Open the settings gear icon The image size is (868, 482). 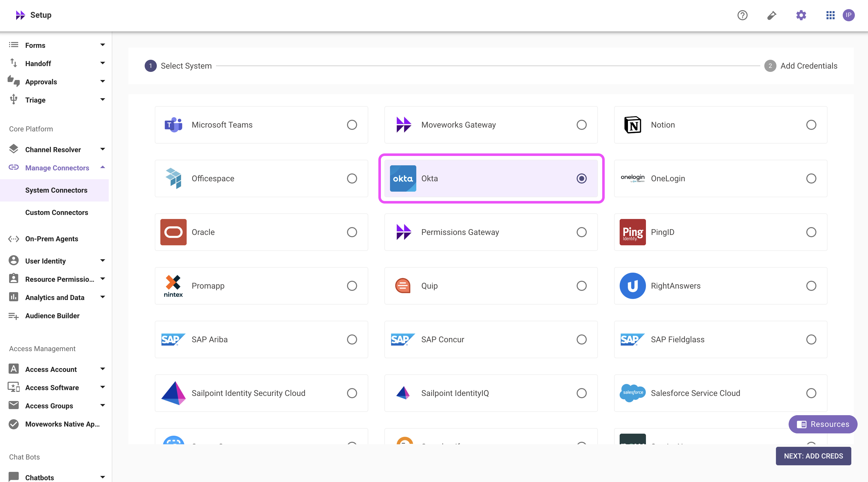801,15
